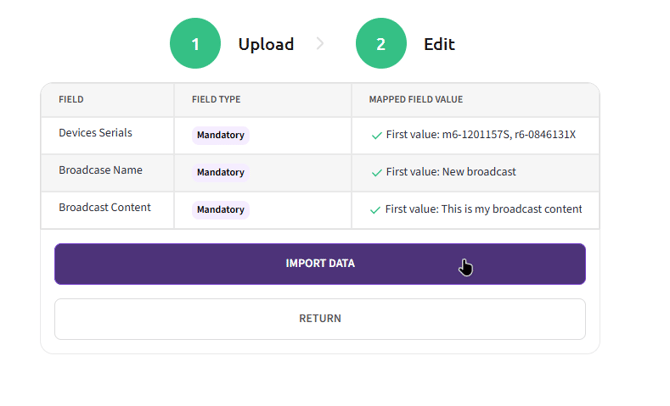Select the Edit step label
Viewport: 670px width, 406px height.
point(439,44)
